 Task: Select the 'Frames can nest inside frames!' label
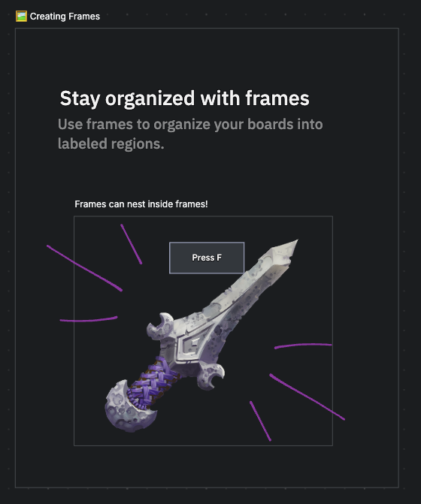pyautogui.click(x=141, y=204)
